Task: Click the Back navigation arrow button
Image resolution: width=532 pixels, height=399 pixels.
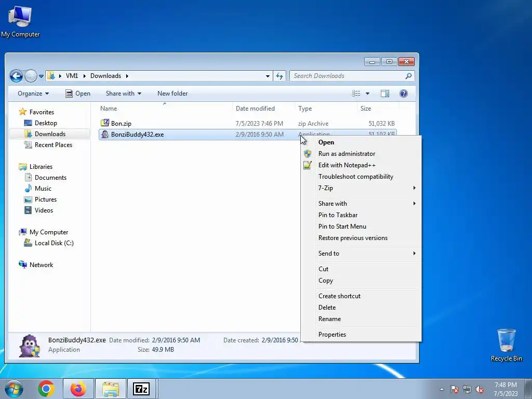Action: pyautogui.click(x=16, y=76)
